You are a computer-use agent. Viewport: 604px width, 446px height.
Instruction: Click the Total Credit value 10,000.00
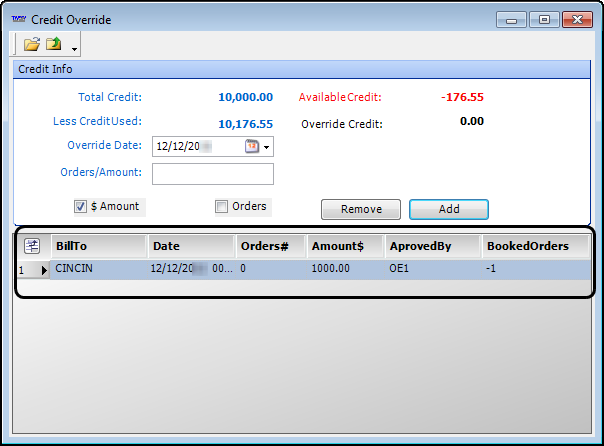[246, 97]
